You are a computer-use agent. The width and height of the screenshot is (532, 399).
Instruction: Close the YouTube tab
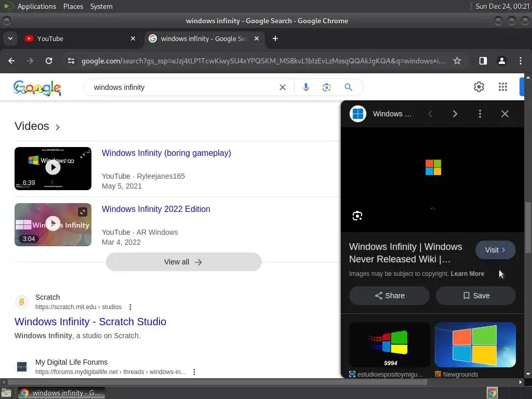[x=133, y=38]
